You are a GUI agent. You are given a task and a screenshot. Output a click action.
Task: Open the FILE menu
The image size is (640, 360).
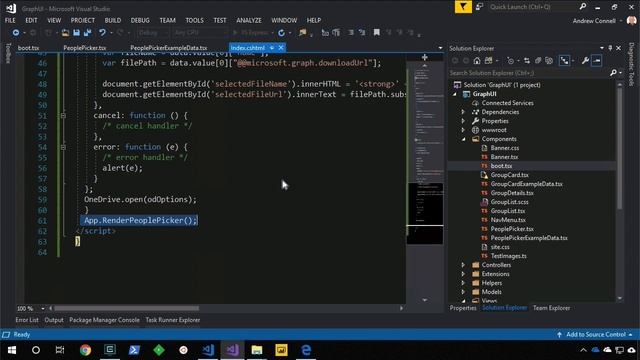click(x=10, y=20)
